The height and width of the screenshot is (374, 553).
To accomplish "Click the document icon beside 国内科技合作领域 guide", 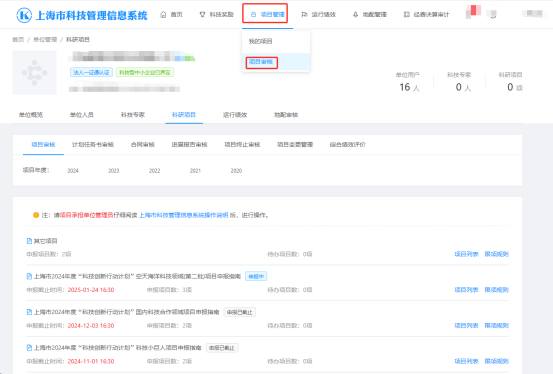I will point(29,312).
